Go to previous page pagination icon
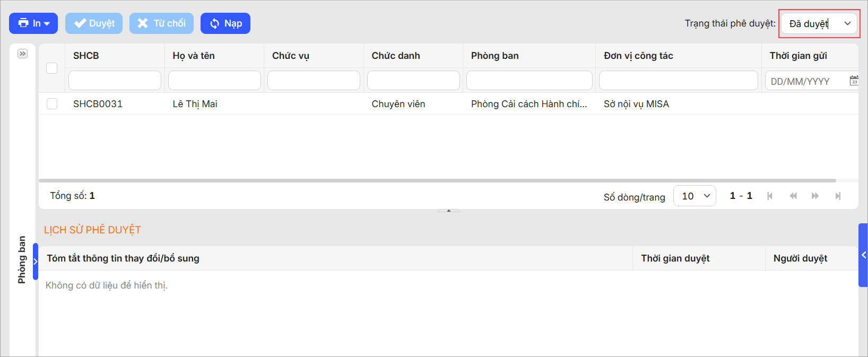Image resolution: width=868 pixels, height=357 pixels. 793,196
